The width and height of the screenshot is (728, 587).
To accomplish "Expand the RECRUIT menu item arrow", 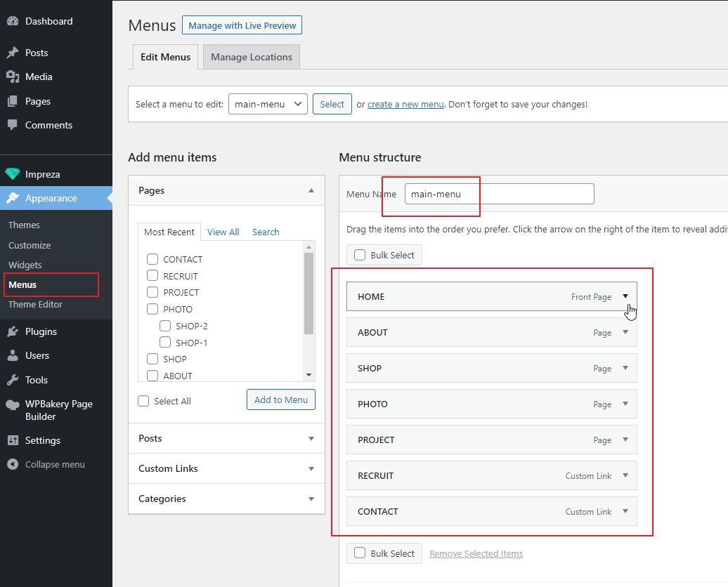I will point(625,475).
